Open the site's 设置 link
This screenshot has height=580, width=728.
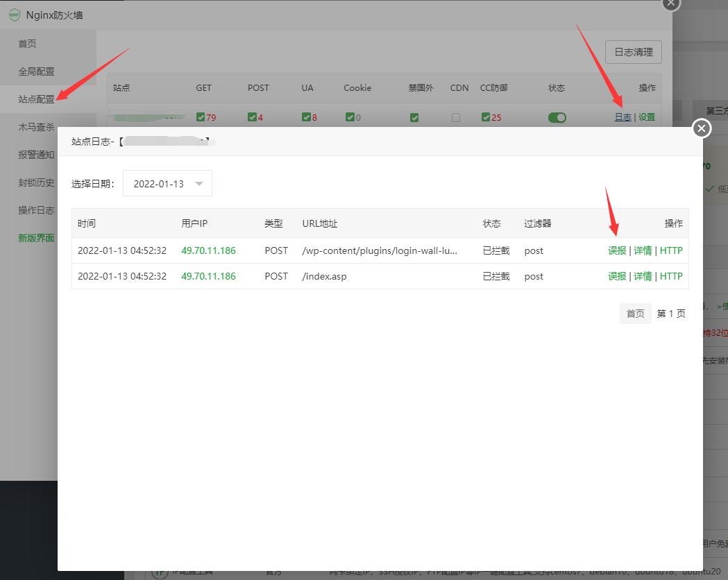click(x=647, y=117)
